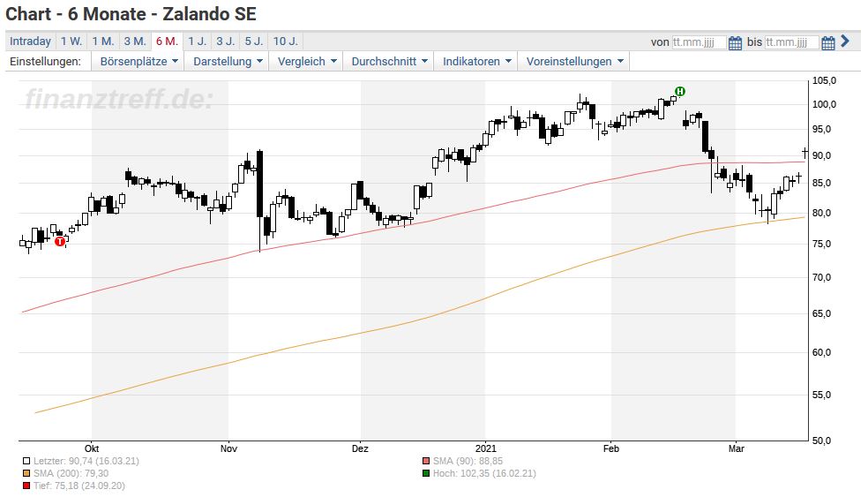The width and height of the screenshot is (868, 497).
Task: Open the Darstellung dropdown
Action: (228, 62)
